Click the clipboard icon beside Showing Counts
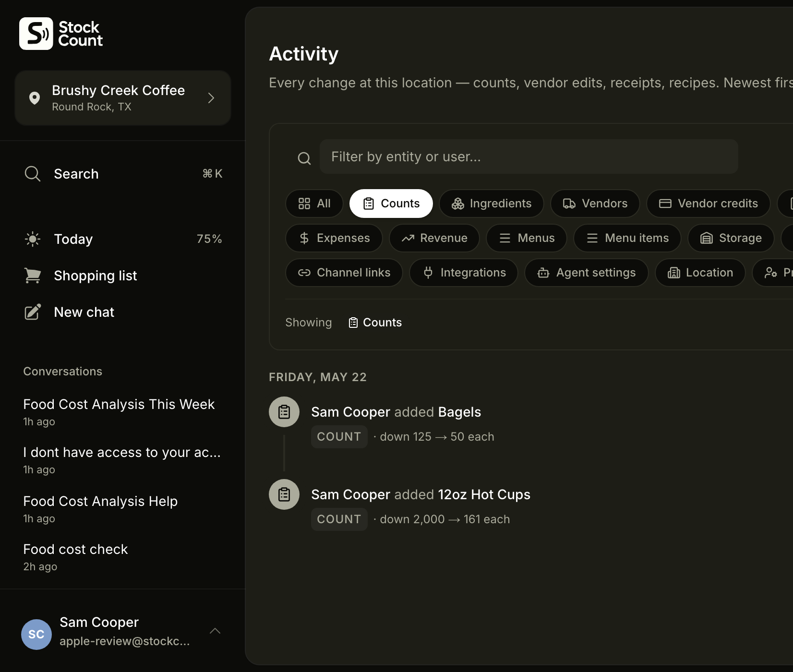This screenshot has width=793, height=672. coord(353,323)
